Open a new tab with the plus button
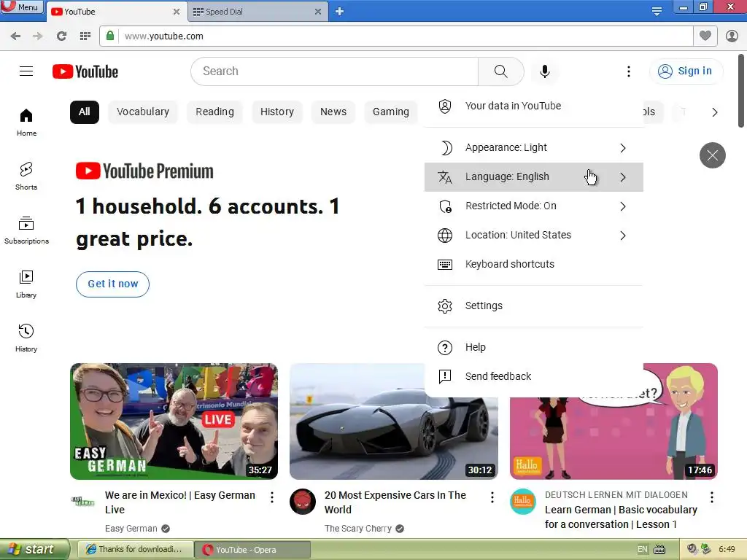Image resolution: width=747 pixels, height=560 pixels. tap(339, 12)
